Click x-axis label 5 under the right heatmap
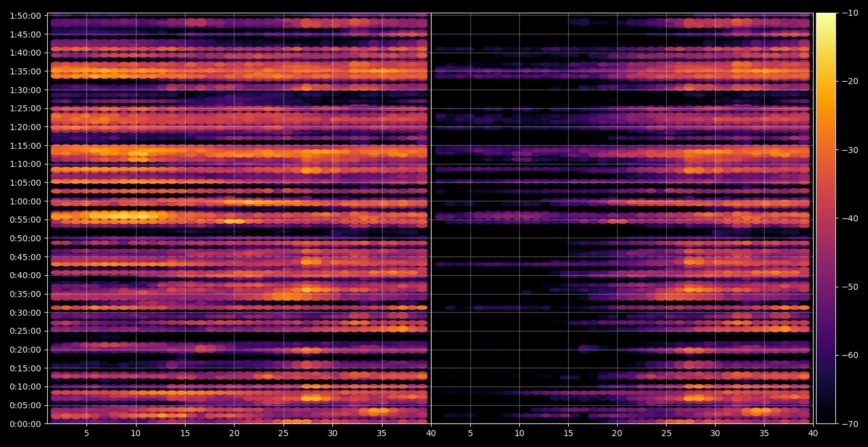 pyautogui.click(x=470, y=433)
